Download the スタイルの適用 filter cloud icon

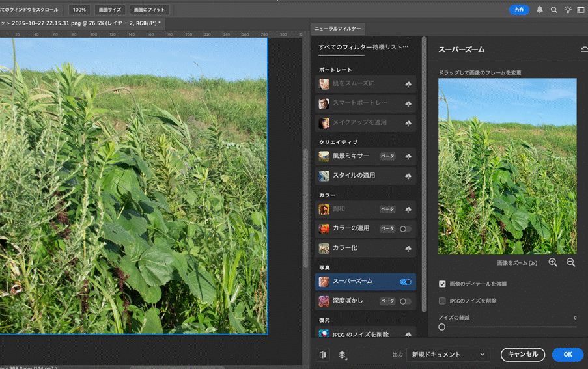coord(408,176)
